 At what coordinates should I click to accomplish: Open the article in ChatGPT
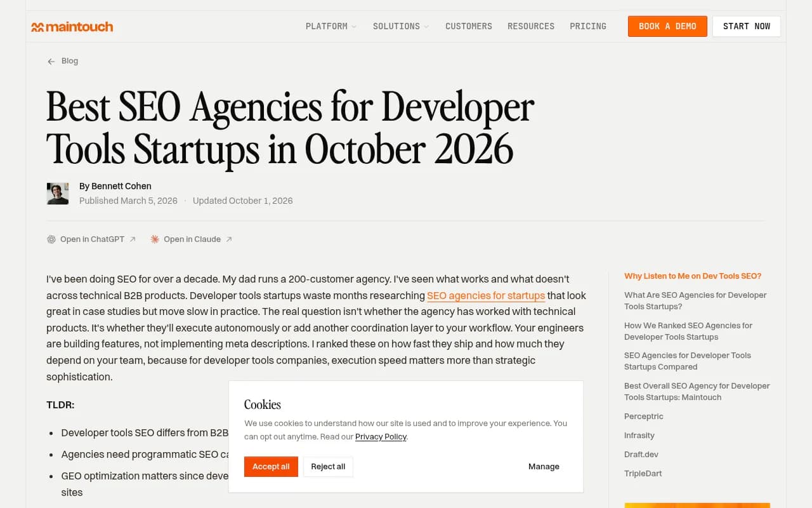coord(92,239)
